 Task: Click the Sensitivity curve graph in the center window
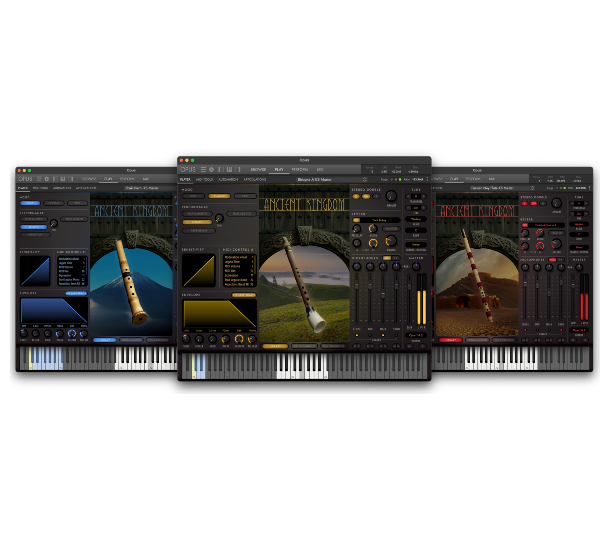point(199,270)
